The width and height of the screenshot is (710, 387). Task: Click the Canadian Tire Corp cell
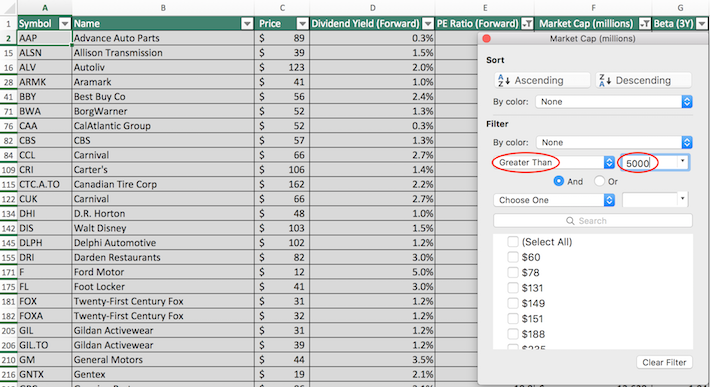163,184
